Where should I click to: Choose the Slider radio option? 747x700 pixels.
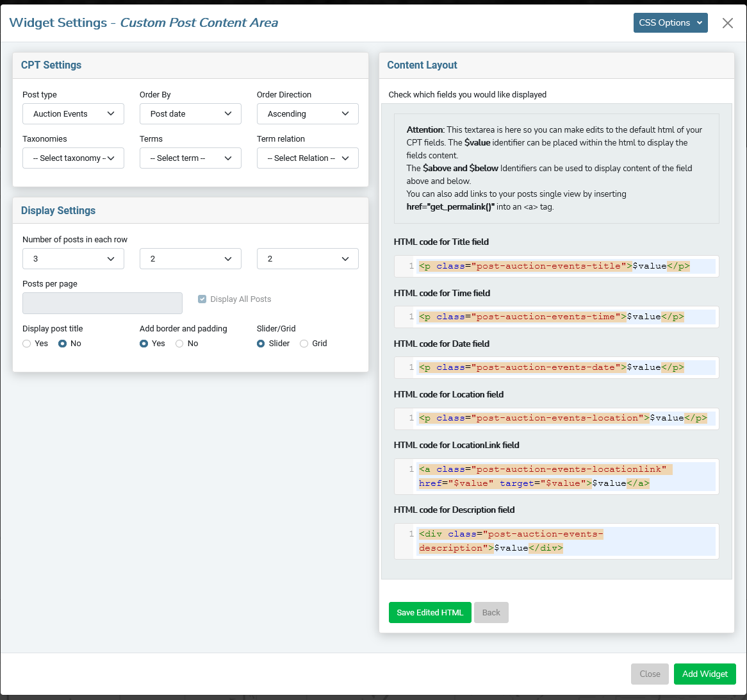(261, 344)
